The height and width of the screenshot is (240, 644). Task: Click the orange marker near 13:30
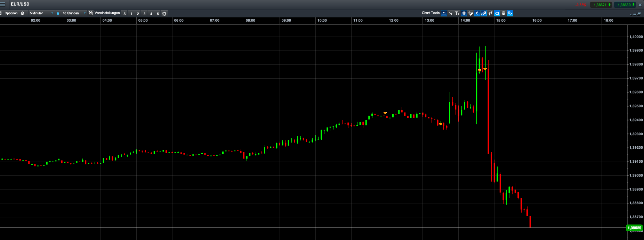[441, 124]
